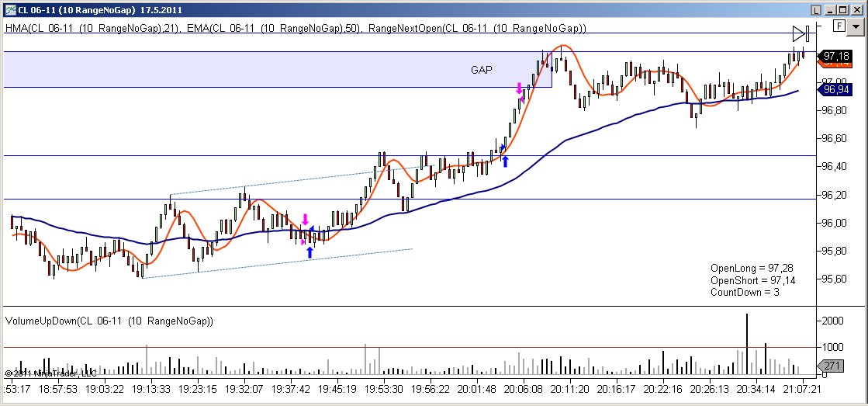Select the black 97,18 current price marker

click(836, 56)
